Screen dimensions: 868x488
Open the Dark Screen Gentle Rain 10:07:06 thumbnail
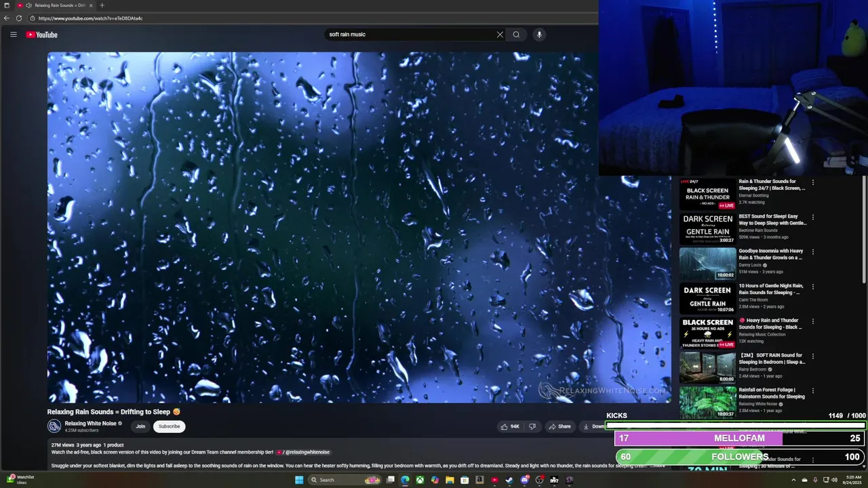pos(708,298)
